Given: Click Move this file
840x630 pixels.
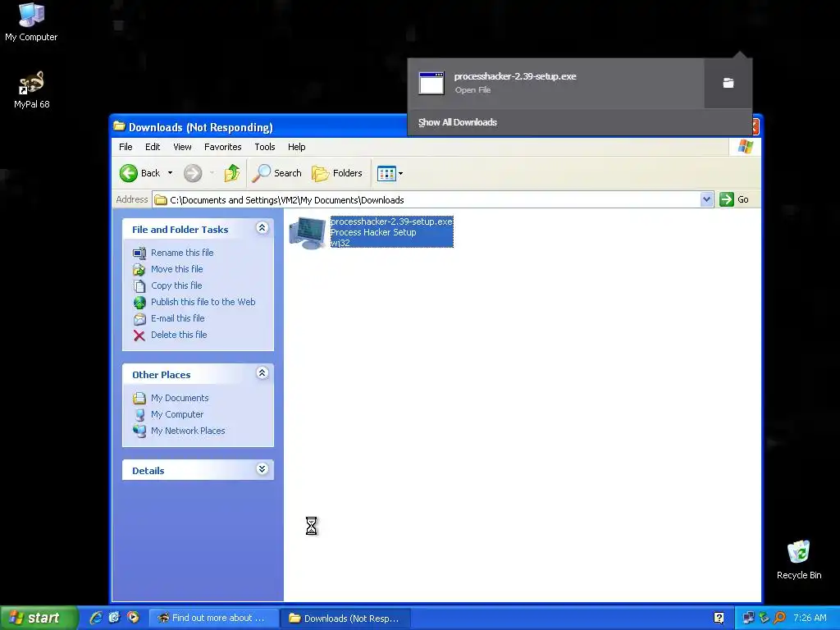Looking at the screenshot, I should tap(177, 269).
